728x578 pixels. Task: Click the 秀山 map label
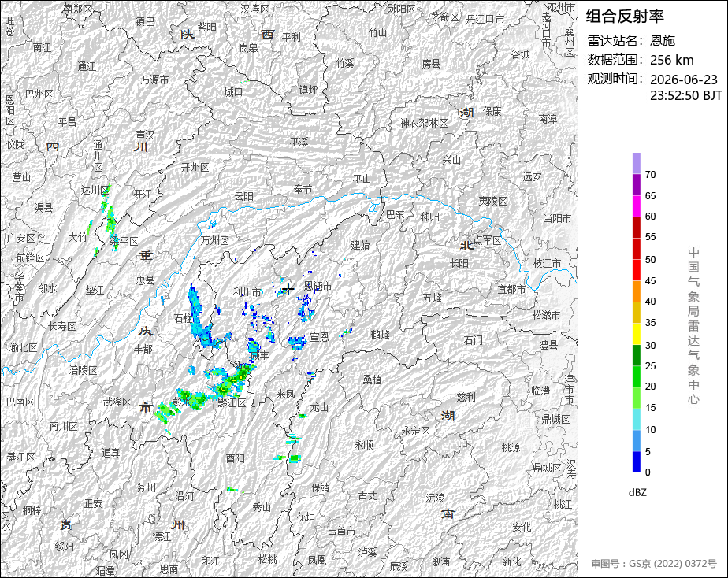(x=262, y=507)
